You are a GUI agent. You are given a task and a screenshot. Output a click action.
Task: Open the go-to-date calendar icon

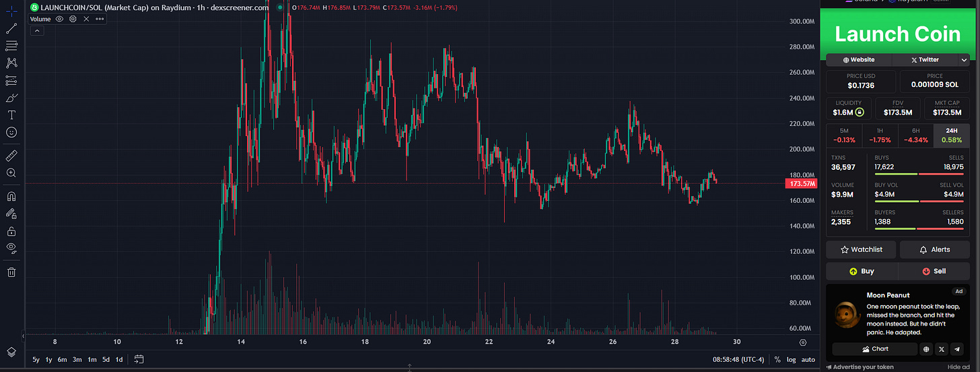click(x=139, y=359)
